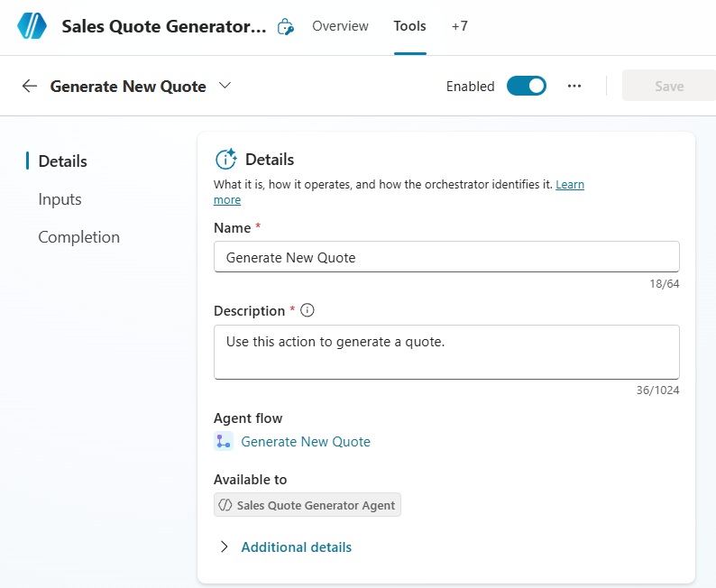
Task: Open the +7 more tabs menu
Action: coord(460,26)
